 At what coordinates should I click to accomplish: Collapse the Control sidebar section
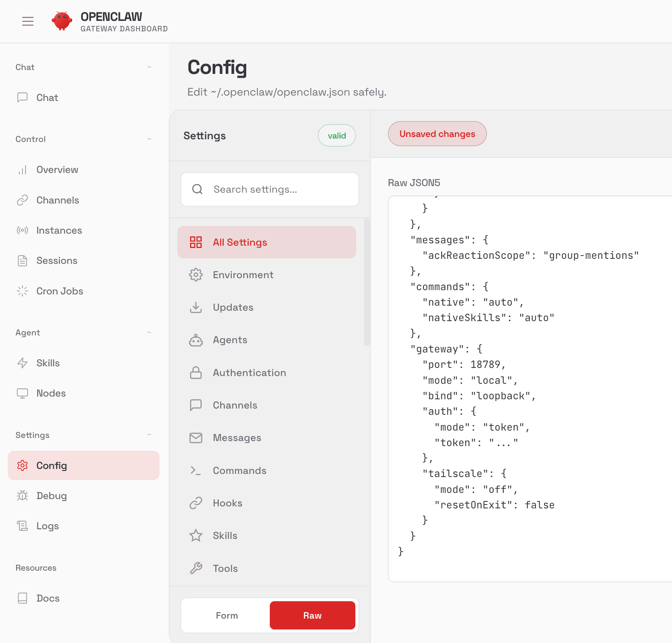[149, 139]
